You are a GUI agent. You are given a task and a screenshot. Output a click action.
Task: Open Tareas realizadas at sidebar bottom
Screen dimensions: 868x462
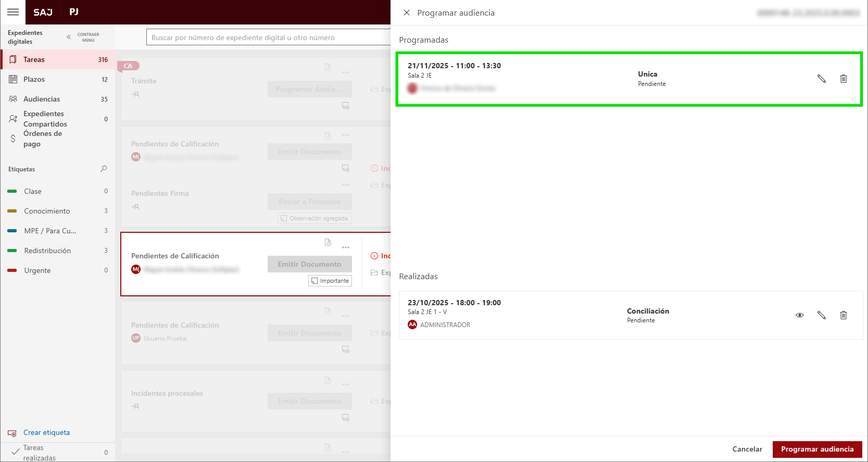39,453
